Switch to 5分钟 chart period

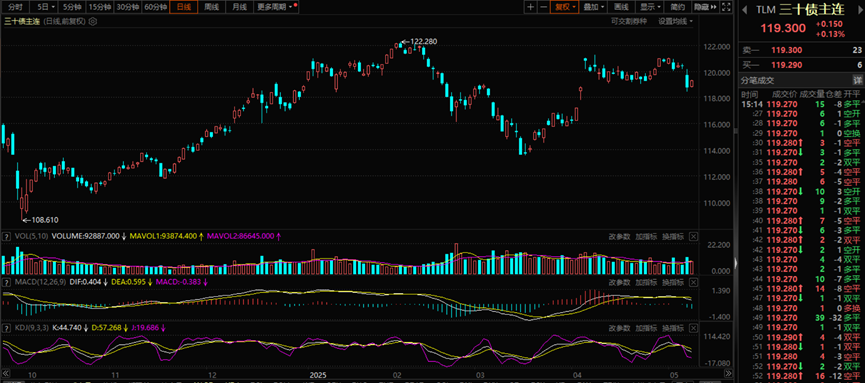click(72, 7)
